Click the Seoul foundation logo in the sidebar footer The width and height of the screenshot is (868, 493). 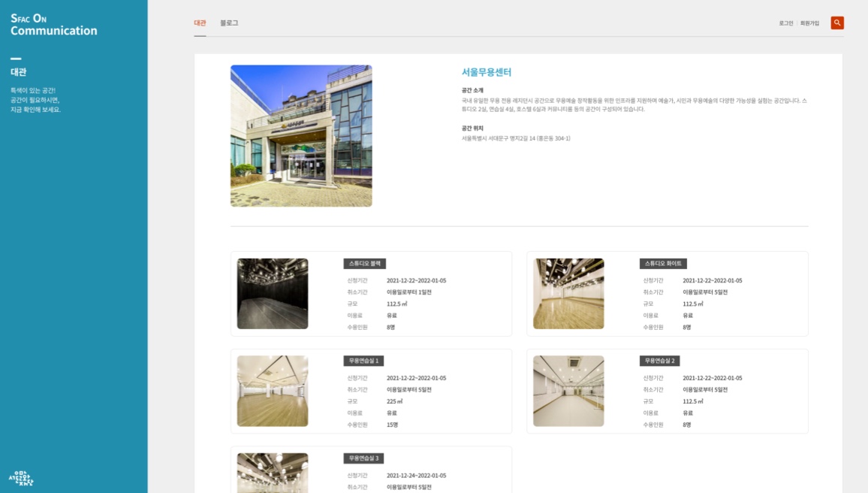(x=21, y=478)
